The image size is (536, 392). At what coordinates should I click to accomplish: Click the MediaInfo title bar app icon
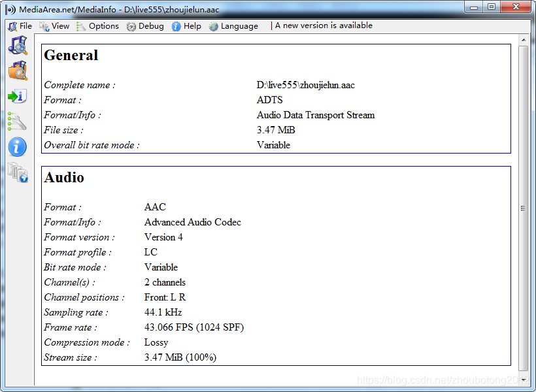click(10, 10)
